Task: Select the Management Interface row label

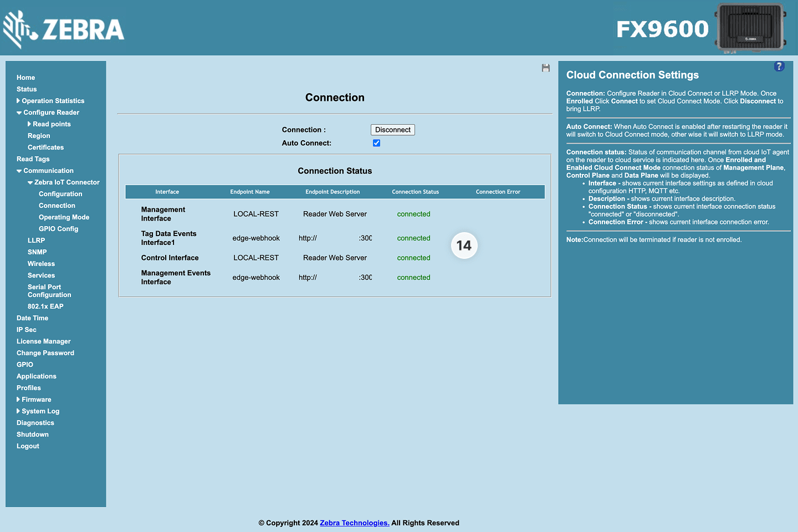Action: (163, 214)
